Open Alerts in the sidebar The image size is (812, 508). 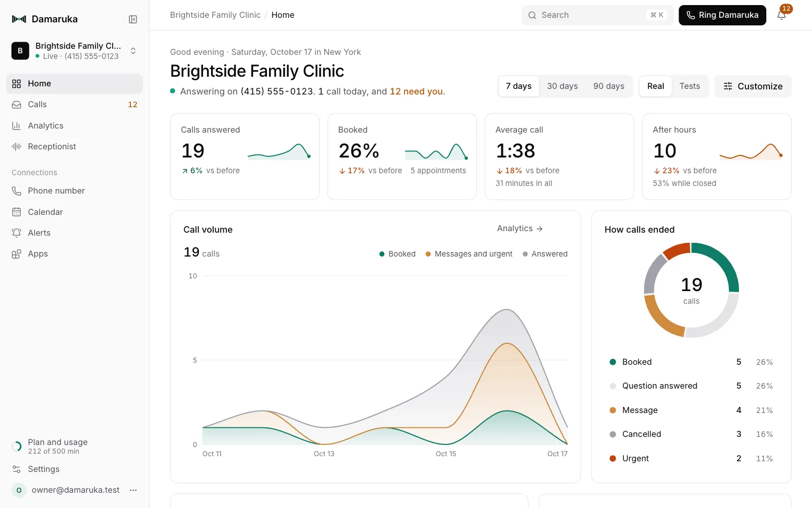pyautogui.click(x=75, y=233)
